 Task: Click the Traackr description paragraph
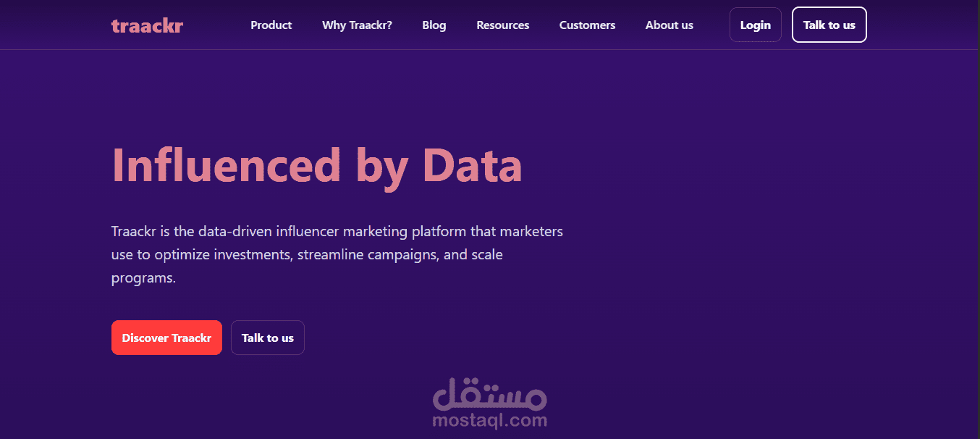tap(337, 254)
